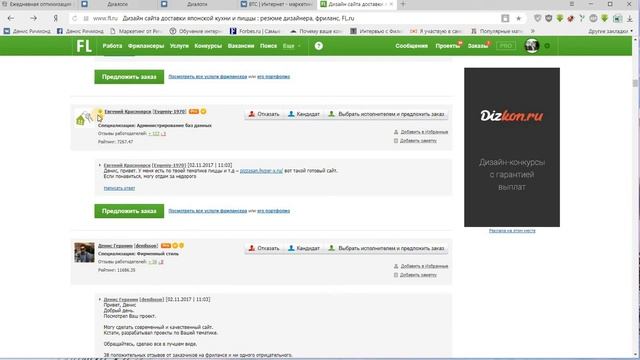The height and width of the screenshot is (360, 640).
Task: Choose Евгений as executor and offer order
Action: pos(387,114)
